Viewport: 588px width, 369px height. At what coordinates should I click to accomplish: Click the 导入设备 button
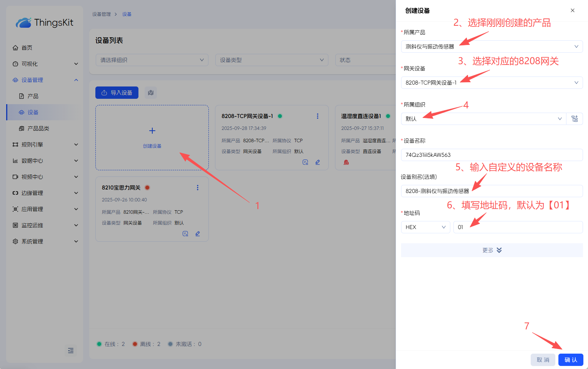click(x=117, y=93)
